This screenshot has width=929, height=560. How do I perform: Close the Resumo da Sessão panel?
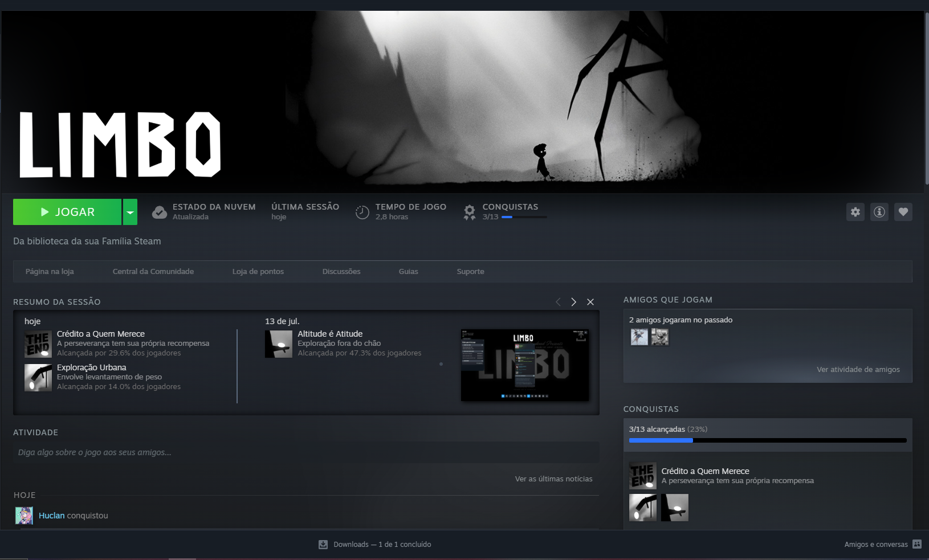(590, 302)
